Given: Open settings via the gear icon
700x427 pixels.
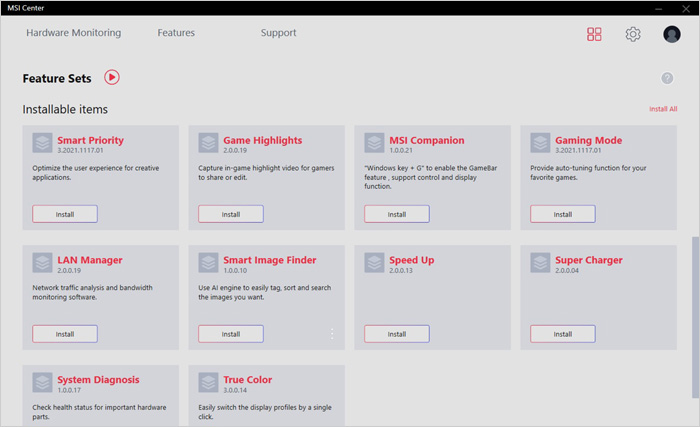Looking at the screenshot, I should (x=633, y=34).
